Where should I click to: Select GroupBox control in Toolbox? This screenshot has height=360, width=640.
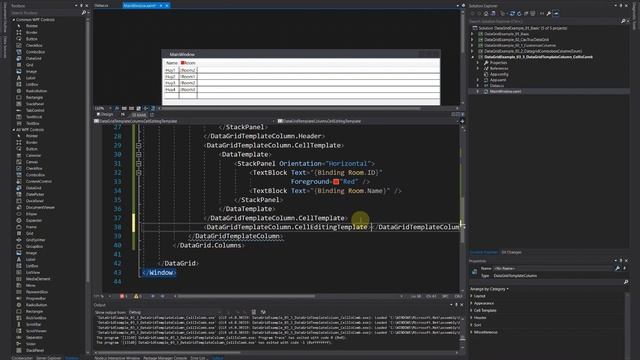(x=34, y=247)
